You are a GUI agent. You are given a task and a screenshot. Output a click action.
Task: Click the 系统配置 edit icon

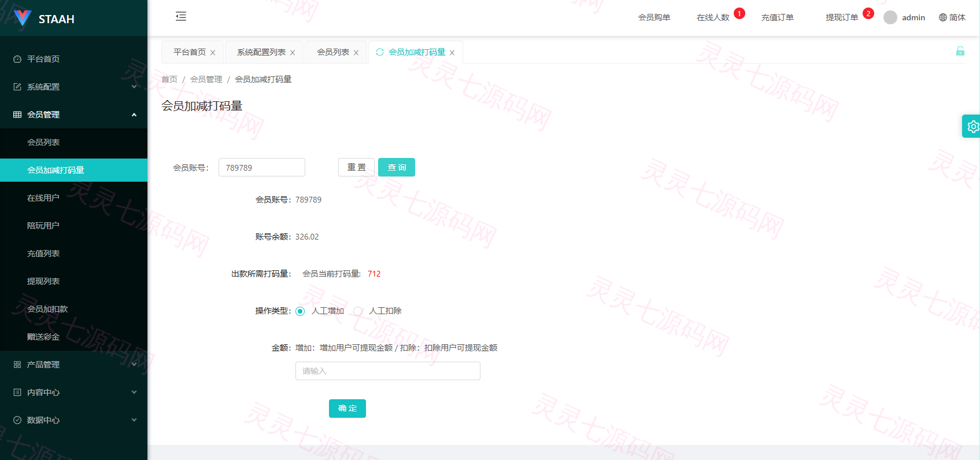17,87
